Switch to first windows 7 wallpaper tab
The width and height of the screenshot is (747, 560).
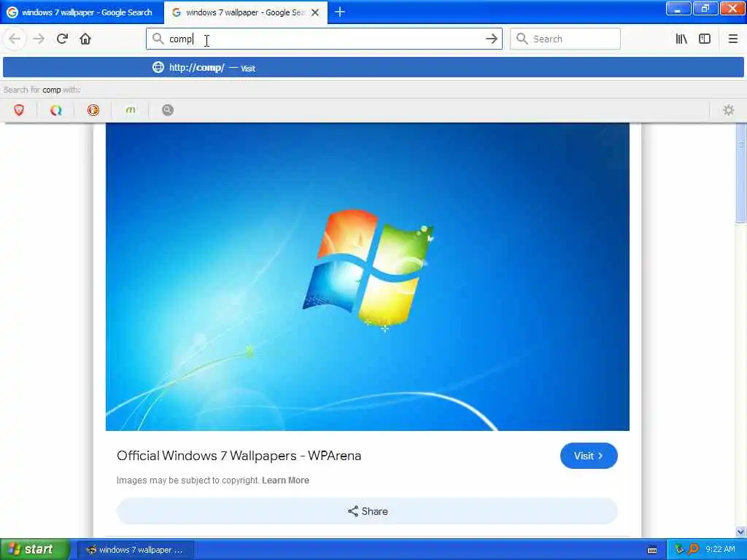point(82,12)
